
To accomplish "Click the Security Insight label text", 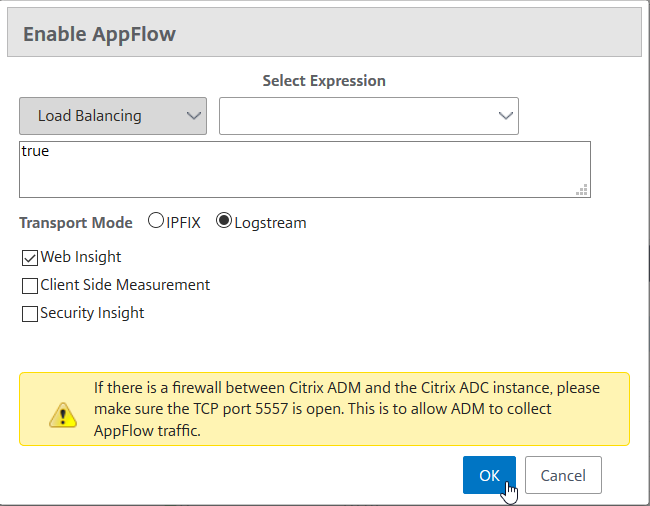I will 92,313.
